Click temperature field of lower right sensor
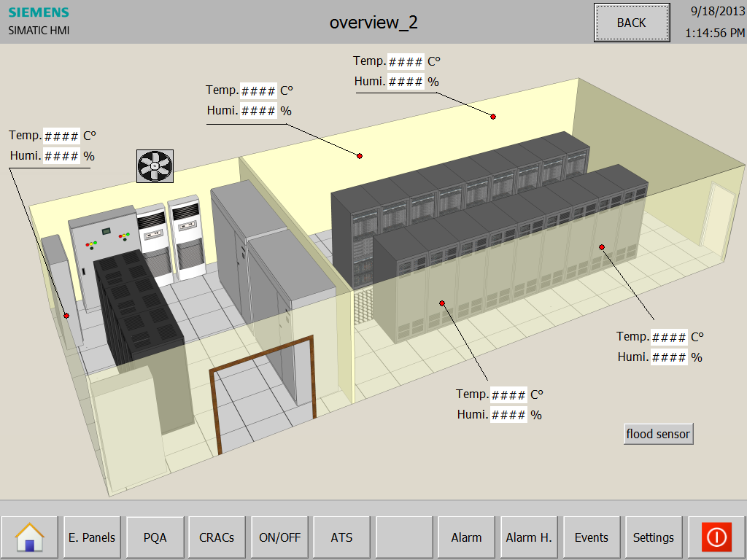 point(669,337)
